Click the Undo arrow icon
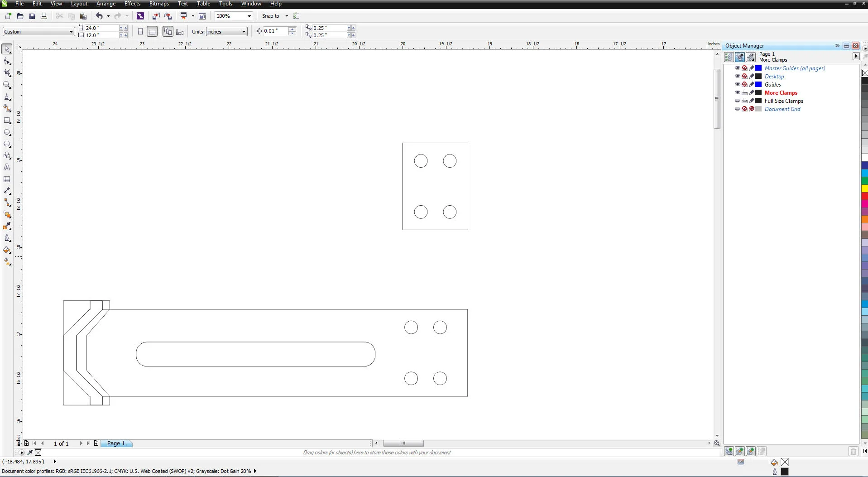868x477 pixels. click(x=99, y=16)
